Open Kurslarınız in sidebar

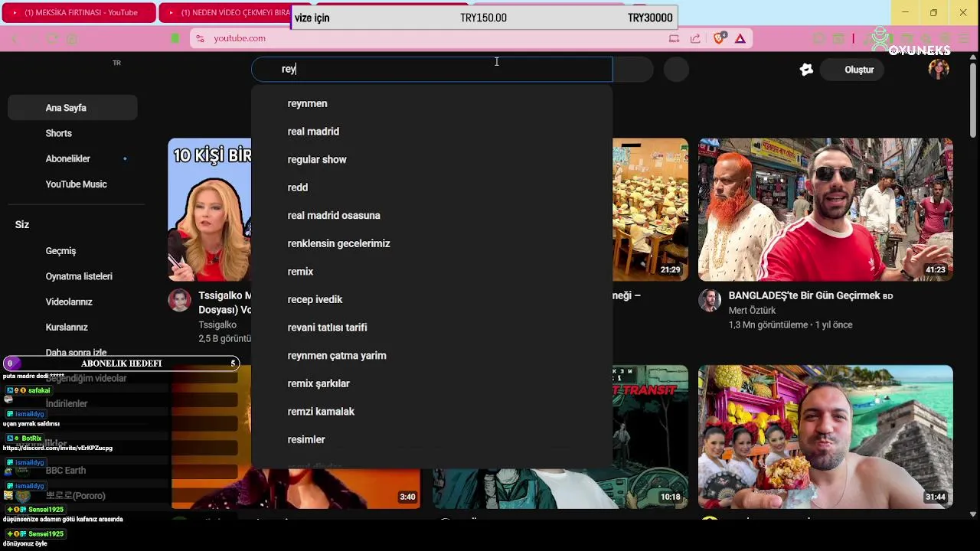coord(73,327)
